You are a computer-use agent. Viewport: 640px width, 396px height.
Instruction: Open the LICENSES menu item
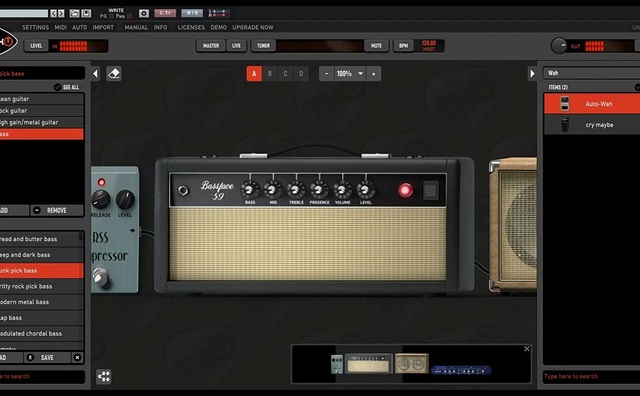click(191, 27)
